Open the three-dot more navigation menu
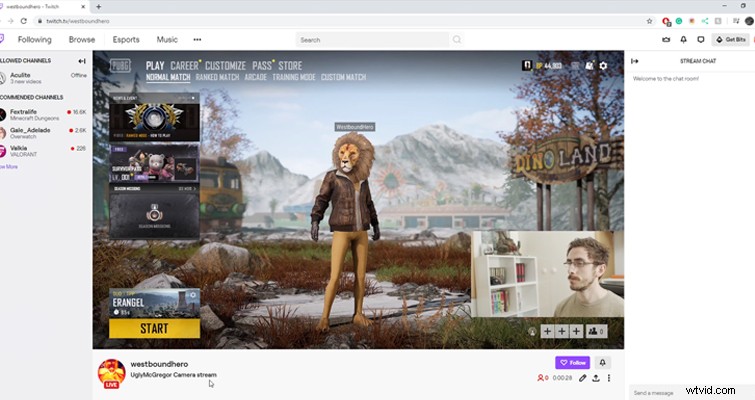This screenshot has width=755, height=400. click(197, 39)
